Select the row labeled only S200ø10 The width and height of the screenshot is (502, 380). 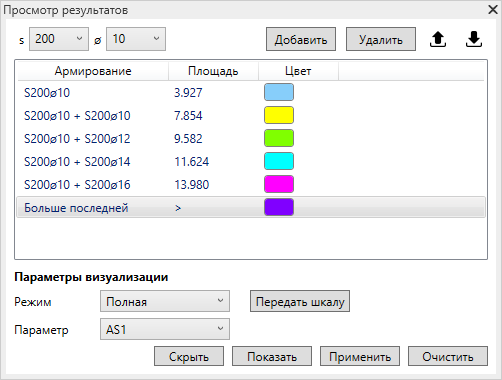click(x=251, y=92)
